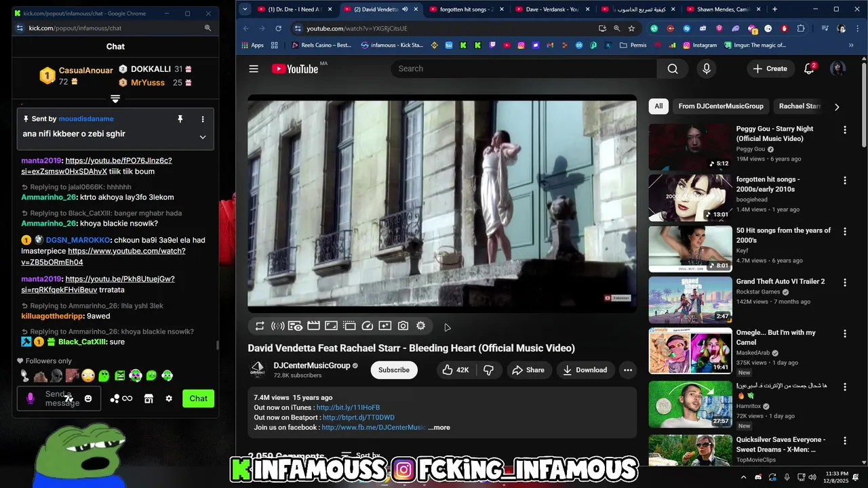Start voice search with the microphone icon
Image resolution: width=868 pixels, height=488 pixels.
click(707, 68)
